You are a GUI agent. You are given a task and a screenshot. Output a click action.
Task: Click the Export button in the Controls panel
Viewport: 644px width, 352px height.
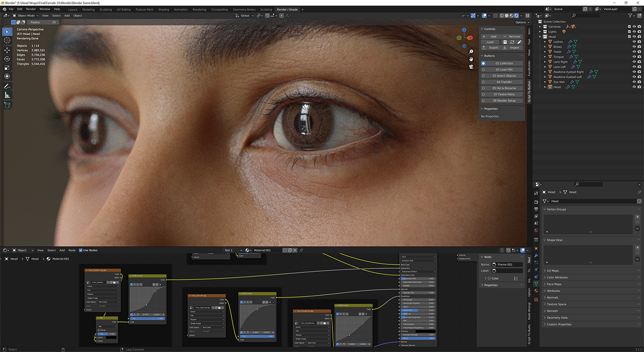click(490, 47)
